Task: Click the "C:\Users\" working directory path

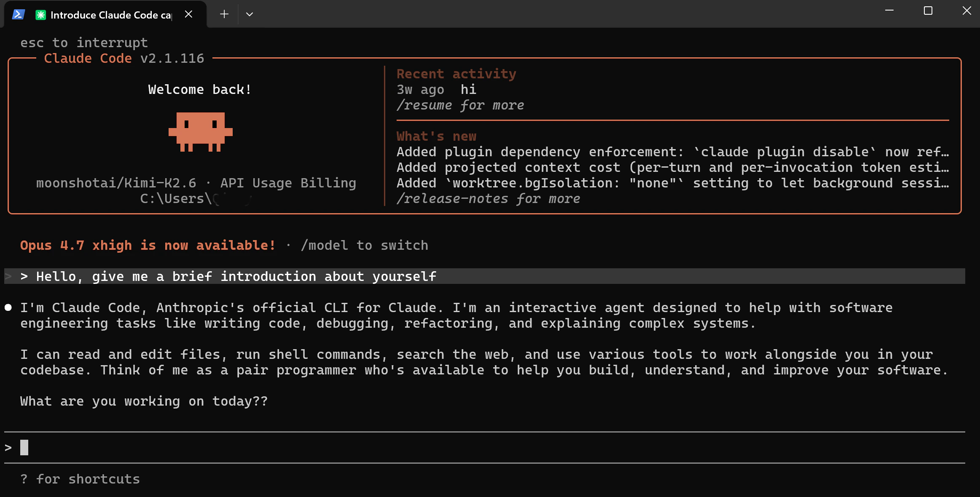Action: 196,198
